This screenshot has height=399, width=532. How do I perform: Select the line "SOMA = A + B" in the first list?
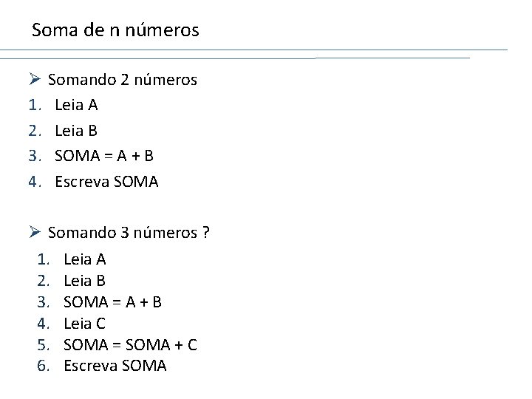coord(104,156)
